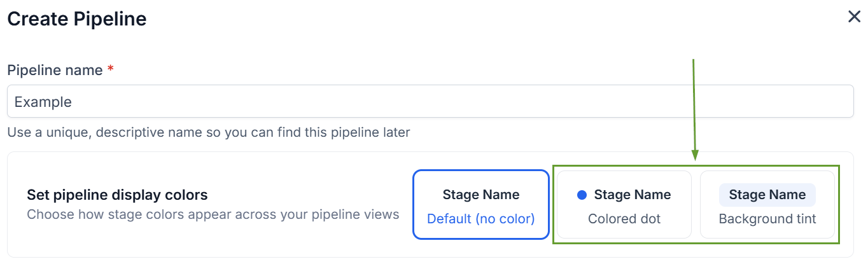Click the blue dot in the Colored dot card
868x264 pixels.
(x=582, y=195)
